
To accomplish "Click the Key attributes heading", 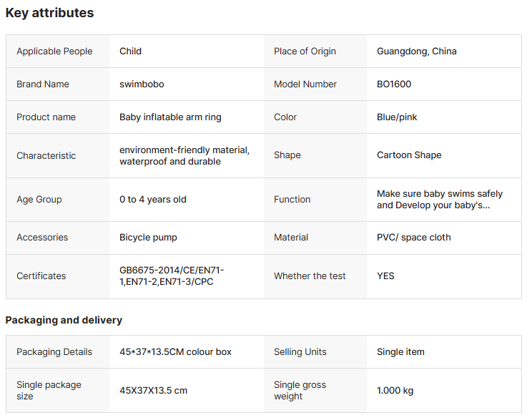I will click(49, 13).
